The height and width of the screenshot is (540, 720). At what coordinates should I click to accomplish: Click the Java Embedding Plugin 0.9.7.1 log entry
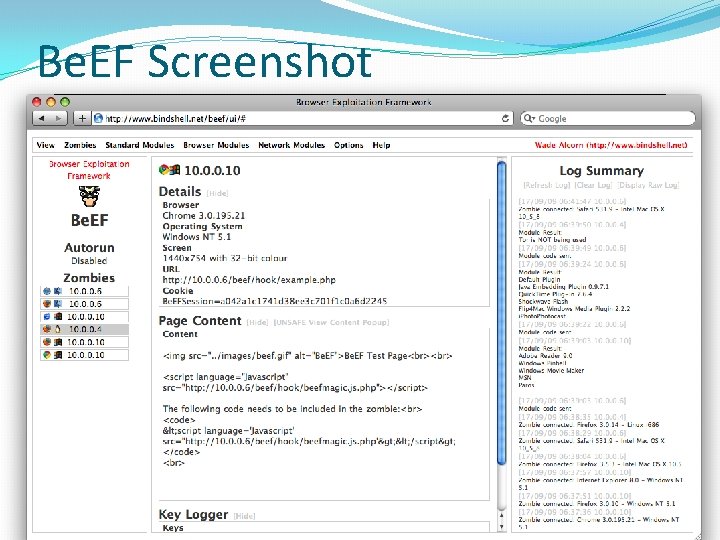tap(563, 287)
